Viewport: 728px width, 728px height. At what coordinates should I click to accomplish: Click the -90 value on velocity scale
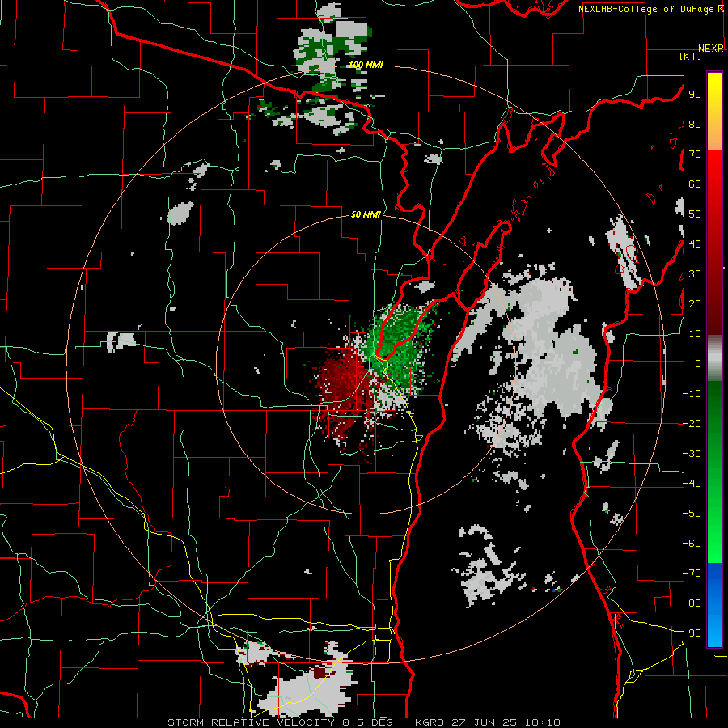click(692, 633)
